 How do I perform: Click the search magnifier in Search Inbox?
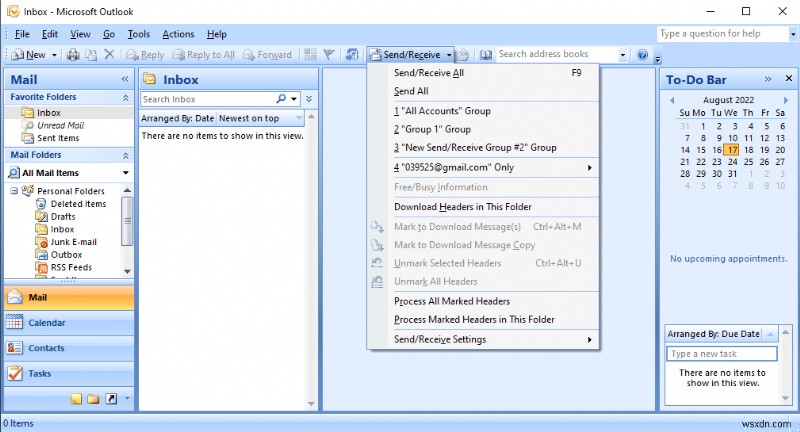(x=281, y=99)
